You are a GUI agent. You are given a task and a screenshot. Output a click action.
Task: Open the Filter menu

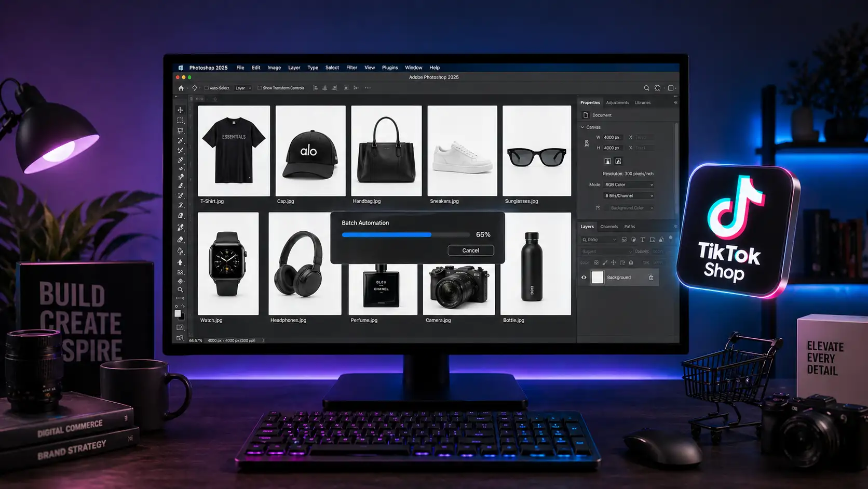tap(351, 68)
